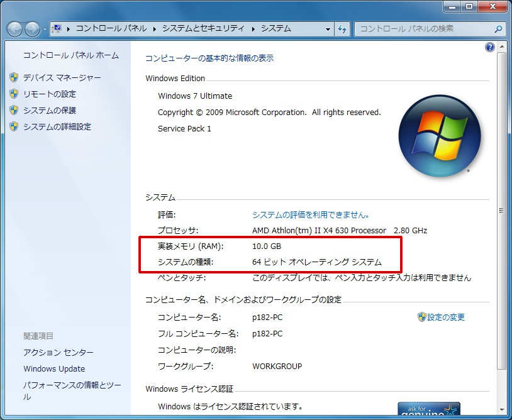Click システムの評価を利用できません。 link
Viewport: 512px width, 420px height.
coord(311,215)
